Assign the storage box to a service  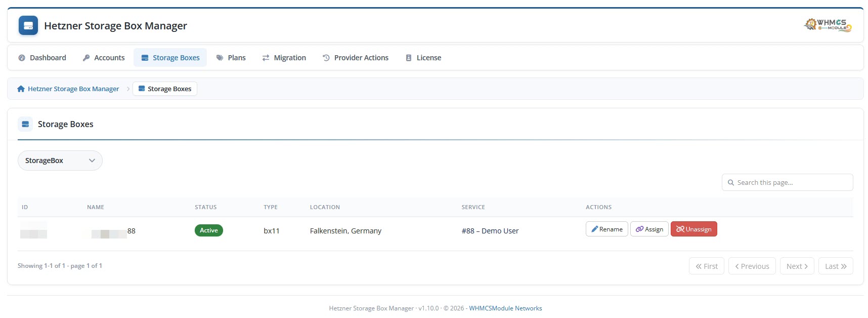click(649, 229)
